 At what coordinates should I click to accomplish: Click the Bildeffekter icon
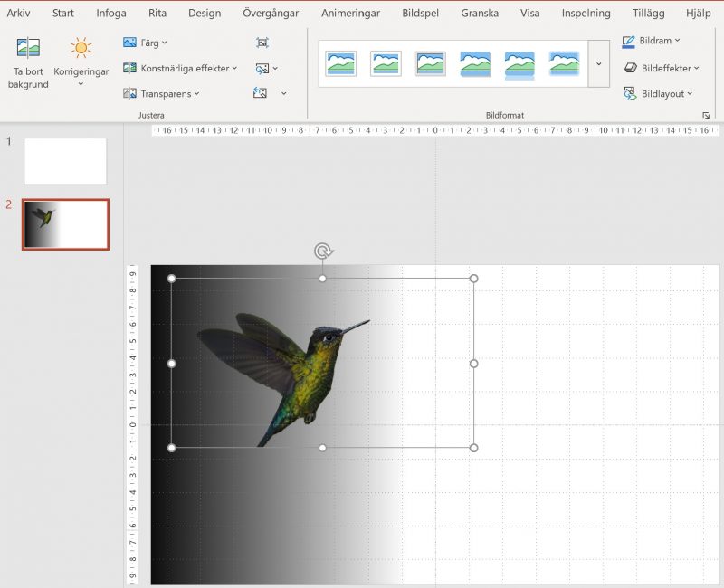630,68
